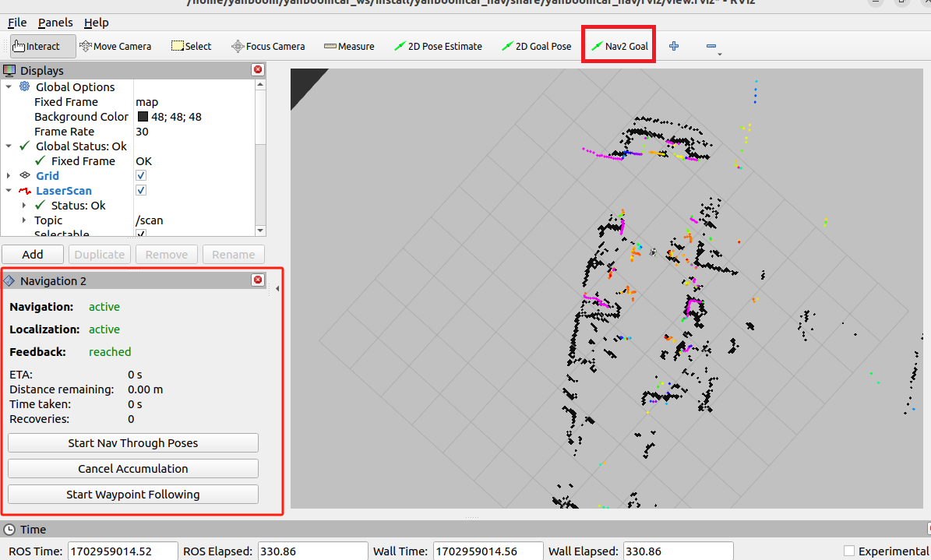The width and height of the screenshot is (931, 560).
Task: Choose the Select tool
Action: 191,46
